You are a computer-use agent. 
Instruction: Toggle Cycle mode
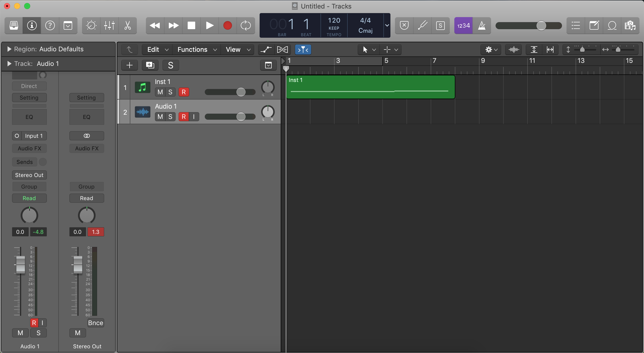[246, 25]
